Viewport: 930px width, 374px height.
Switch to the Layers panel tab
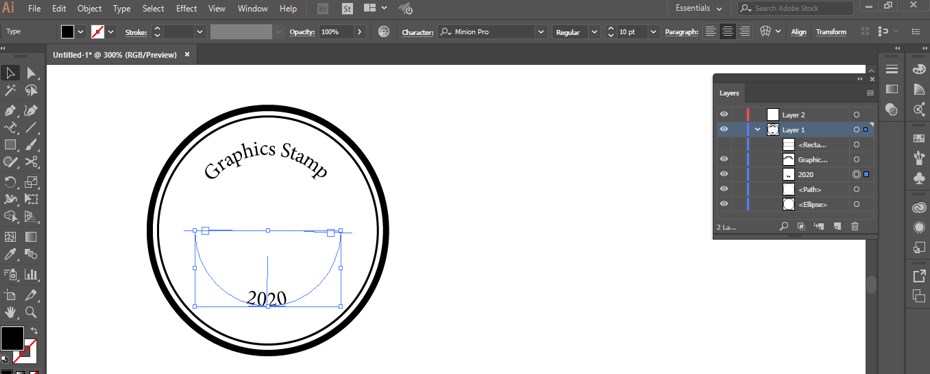(x=729, y=93)
